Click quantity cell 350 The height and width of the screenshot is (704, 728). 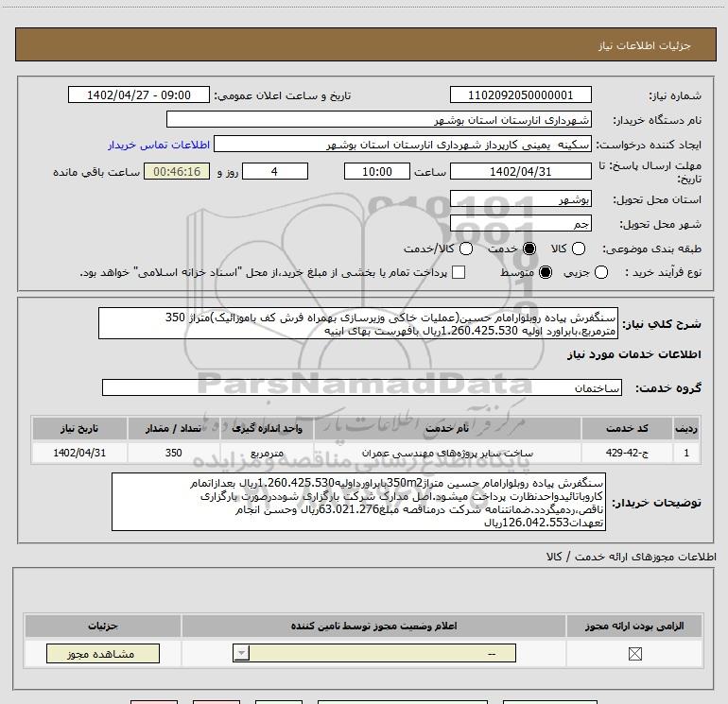[x=174, y=453]
